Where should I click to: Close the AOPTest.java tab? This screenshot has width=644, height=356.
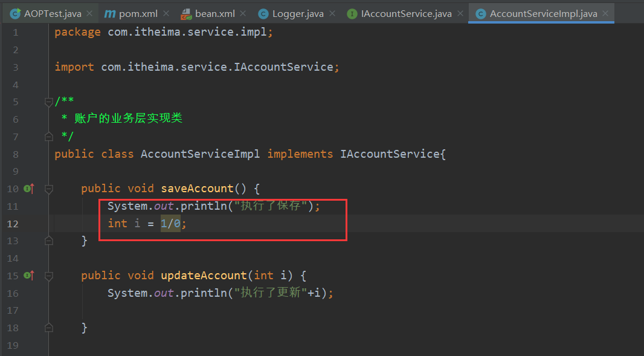click(x=89, y=13)
